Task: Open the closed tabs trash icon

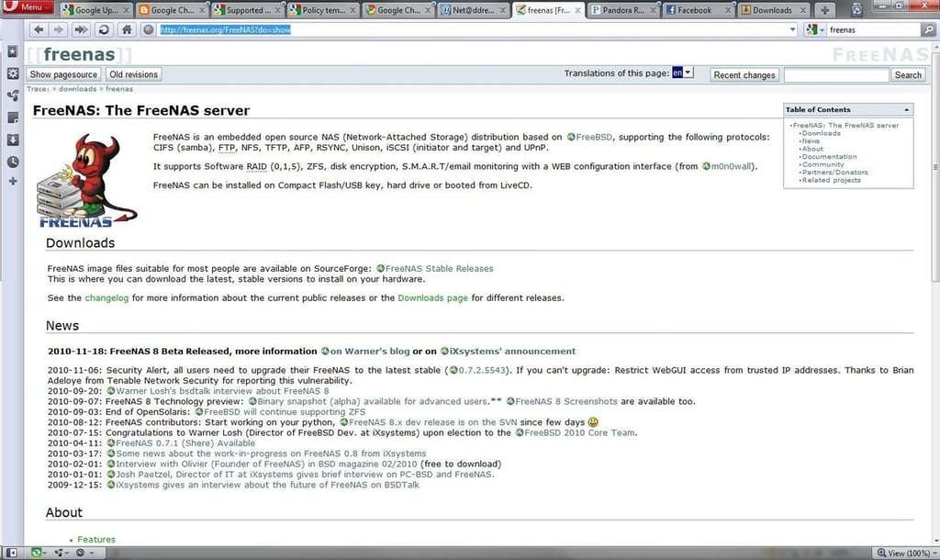Action: [x=857, y=9]
